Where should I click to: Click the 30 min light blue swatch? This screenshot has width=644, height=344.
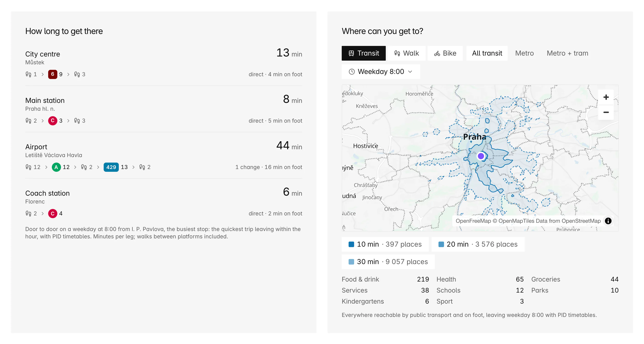(351, 262)
